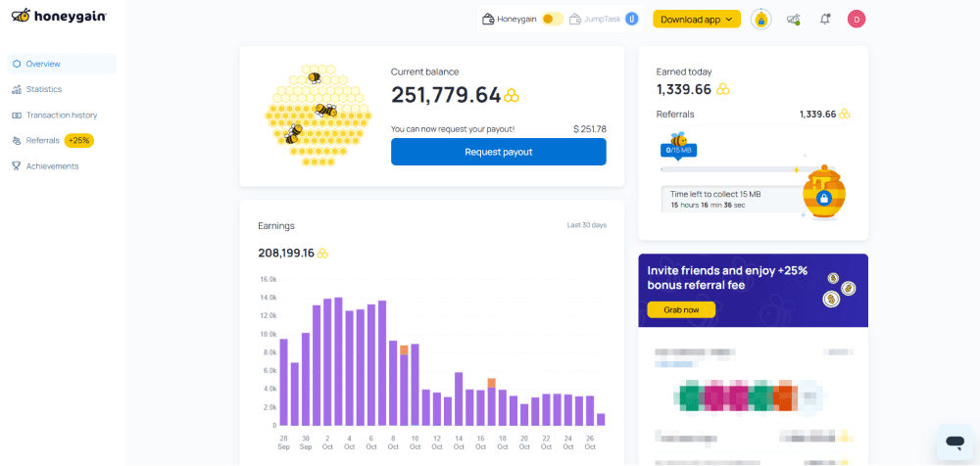This screenshot has height=466, width=980.
Task: Click the megaphone announcements icon
Action: (793, 19)
